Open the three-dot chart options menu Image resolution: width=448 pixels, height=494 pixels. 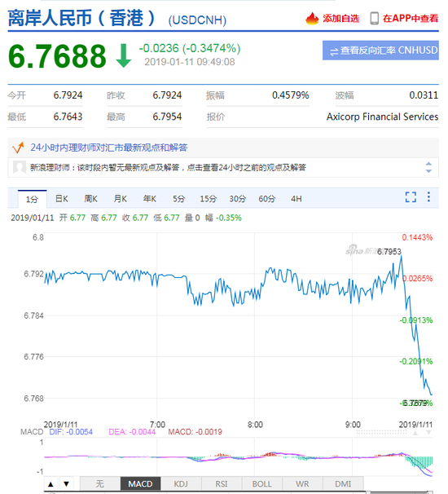point(428,197)
